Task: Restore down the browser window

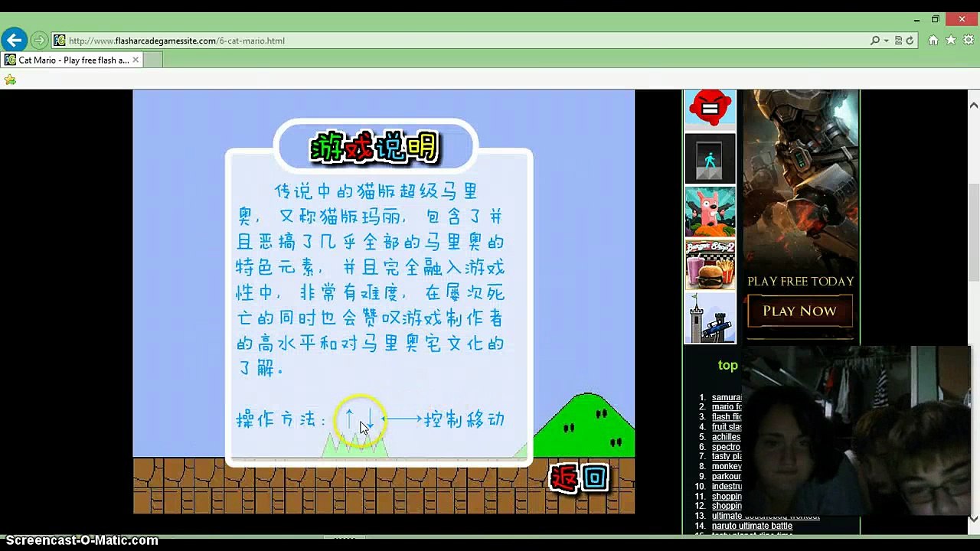Action: [935, 19]
